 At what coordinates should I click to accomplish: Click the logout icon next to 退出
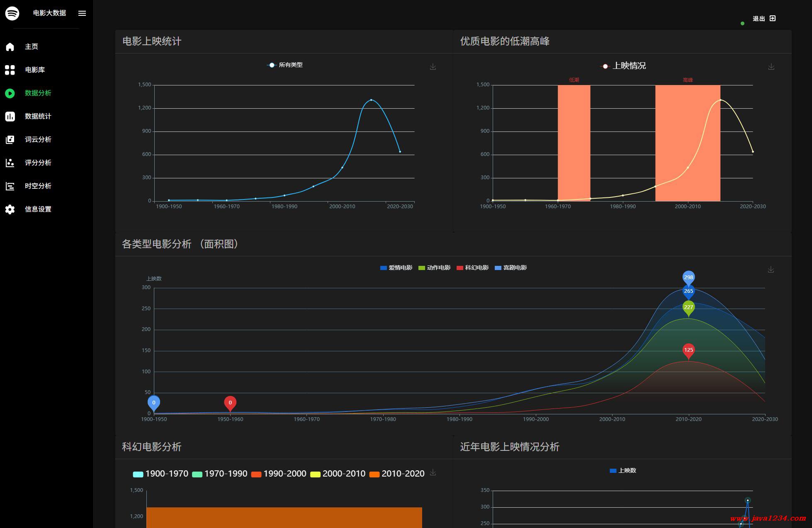pyautogui.click(x=773, y=18)
